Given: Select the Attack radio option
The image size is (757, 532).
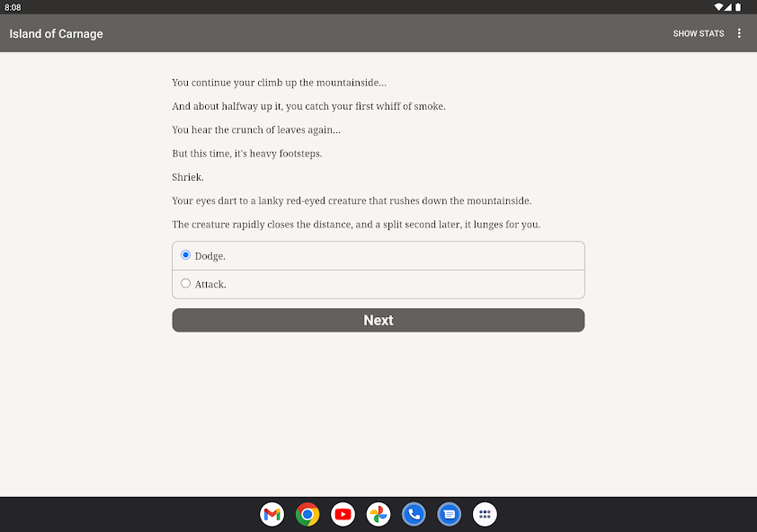Looking at the screenshot, I should click(x=185, y=283).
